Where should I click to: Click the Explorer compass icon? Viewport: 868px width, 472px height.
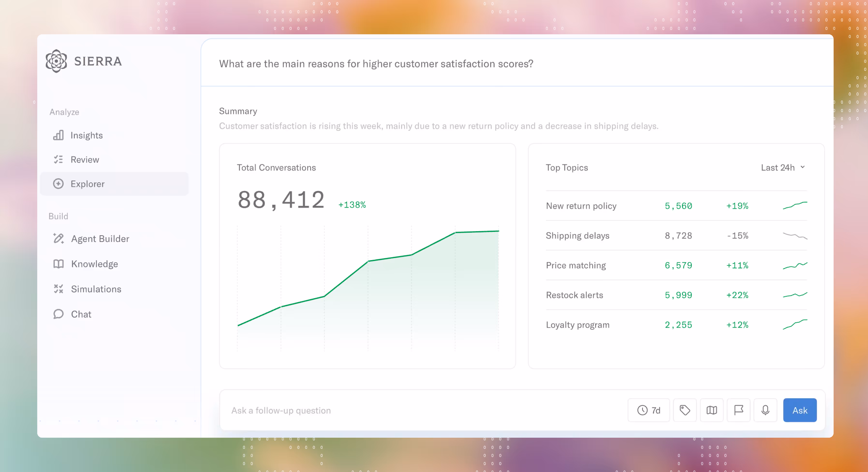[x=58, y=184]
